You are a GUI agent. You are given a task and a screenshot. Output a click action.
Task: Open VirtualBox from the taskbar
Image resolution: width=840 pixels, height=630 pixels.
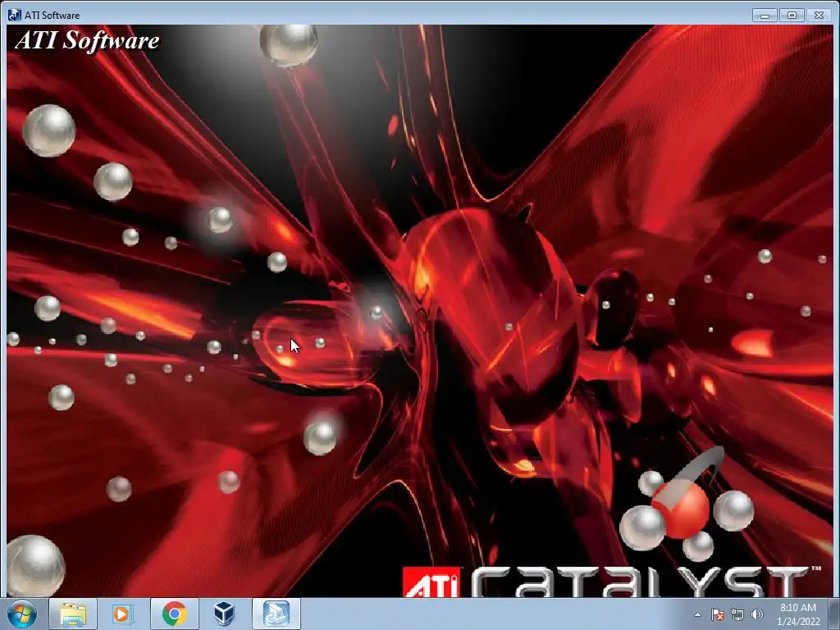[224, 614]
